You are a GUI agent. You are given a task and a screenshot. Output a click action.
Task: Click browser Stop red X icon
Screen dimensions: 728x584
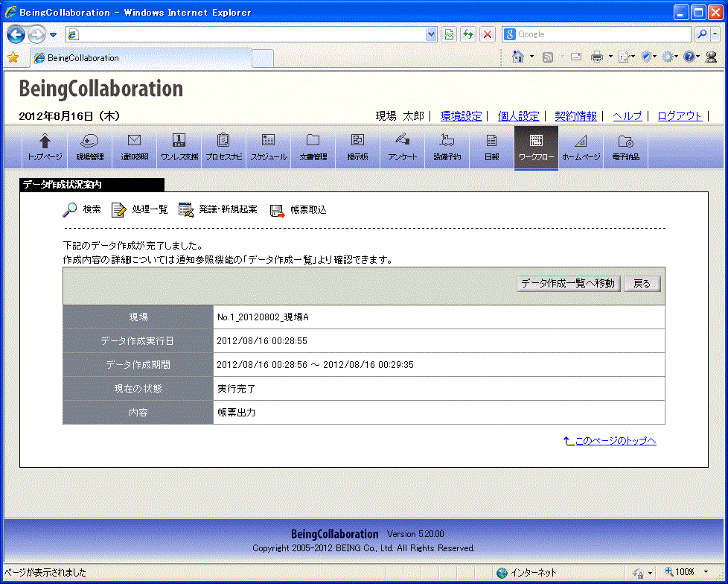point(487,34)
